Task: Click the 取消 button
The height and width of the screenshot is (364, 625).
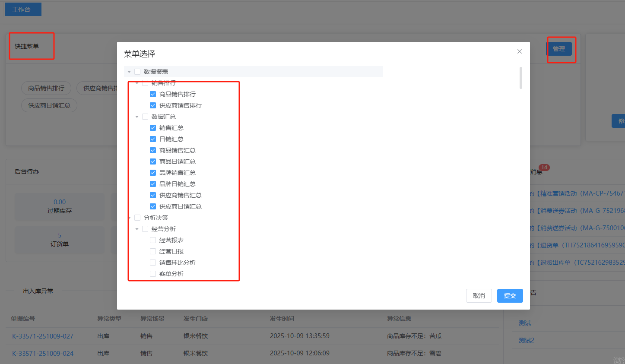Action: 479,296
